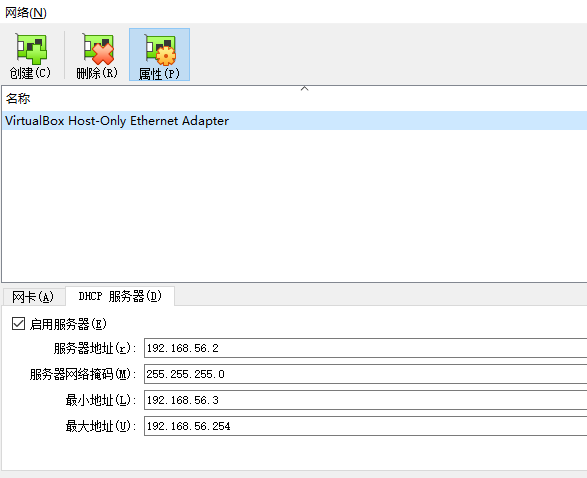Open the 网络(N) menu
Viewport: 587px width, 478px height.
[x=25, y=13]
